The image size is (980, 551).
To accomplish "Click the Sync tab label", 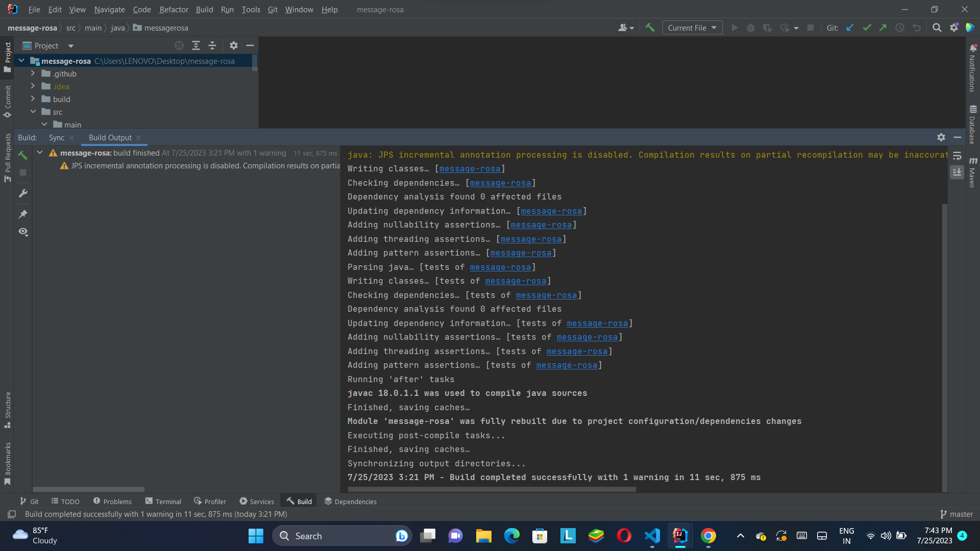I will [56, 137].
